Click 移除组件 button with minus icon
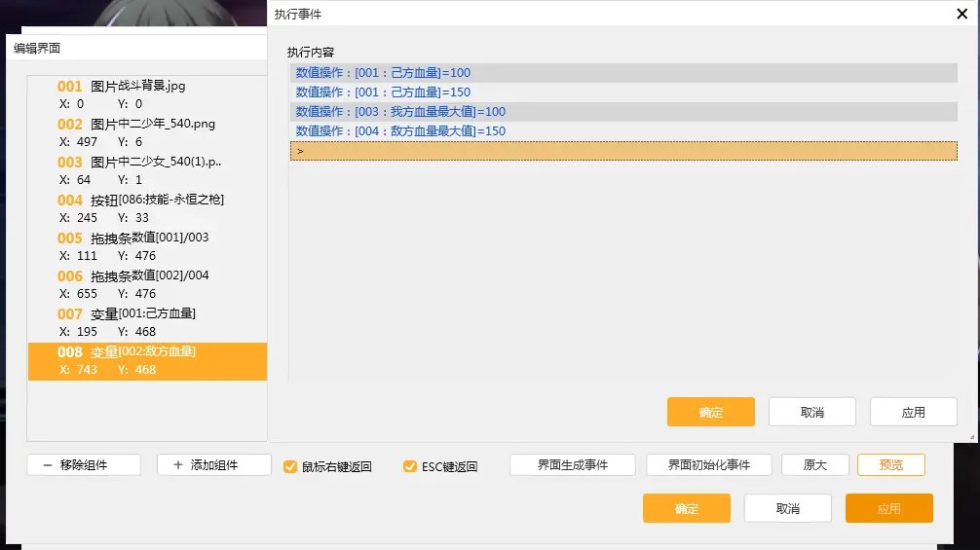 tap(84, 465)
